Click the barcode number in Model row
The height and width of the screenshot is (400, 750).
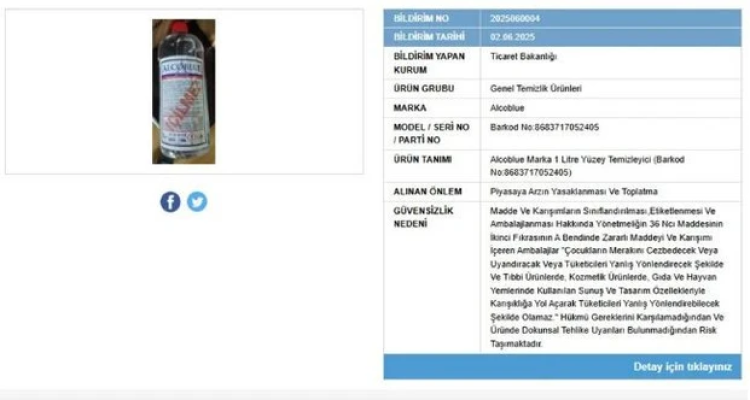pyautogui.click(x=544, y=127)
